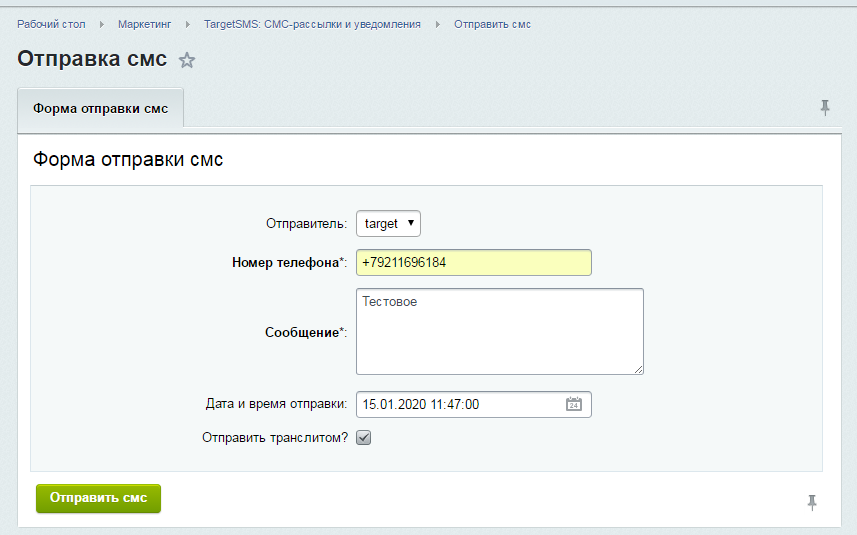857x535 pixels.
Task: Focus the Номер телефона input field
Action: pyautogui.click(x=474, y=262)
